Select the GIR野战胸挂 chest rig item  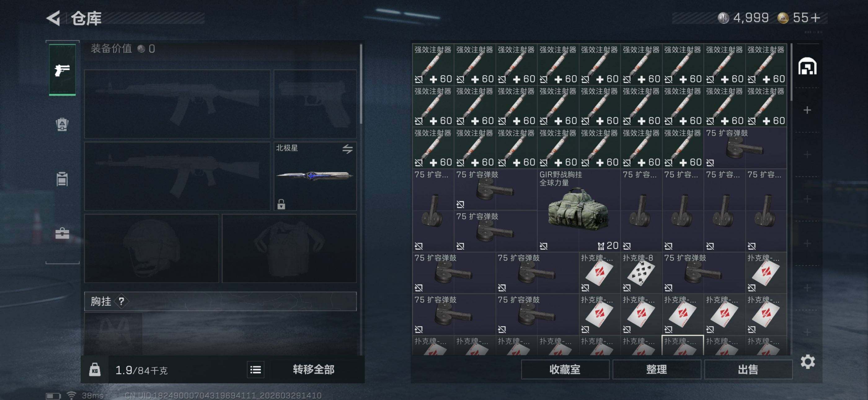578,210
